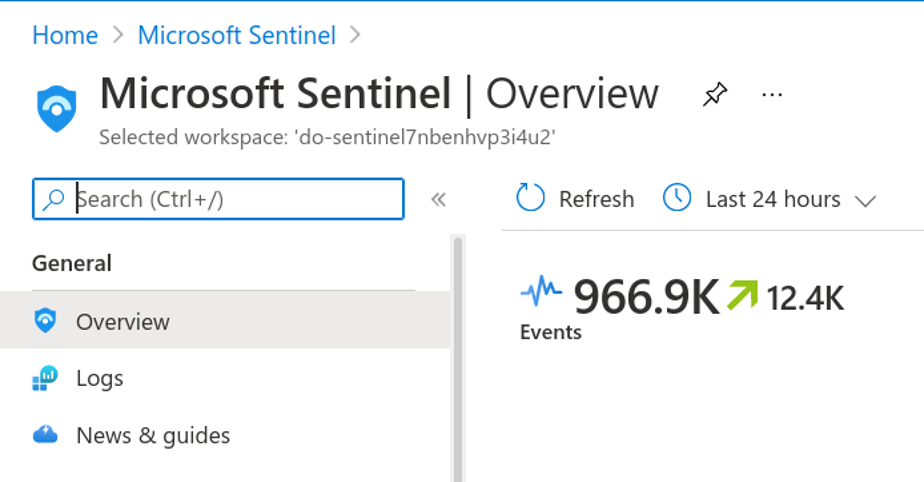Open the ellipsis more options menu
This screenshot has height=482, width=924.
point(772,95)
